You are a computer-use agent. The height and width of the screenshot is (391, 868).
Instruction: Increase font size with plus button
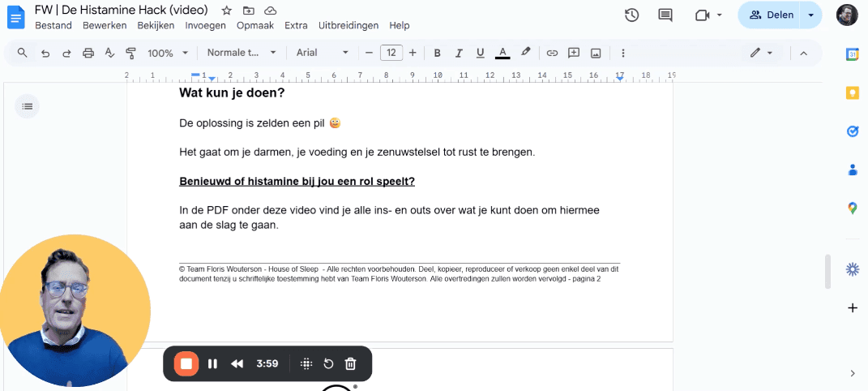coord(413,53)
